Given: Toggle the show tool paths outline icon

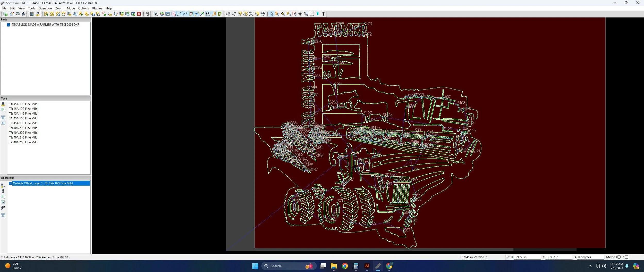Looking at the screenshot, I should (x=191, y=14).
